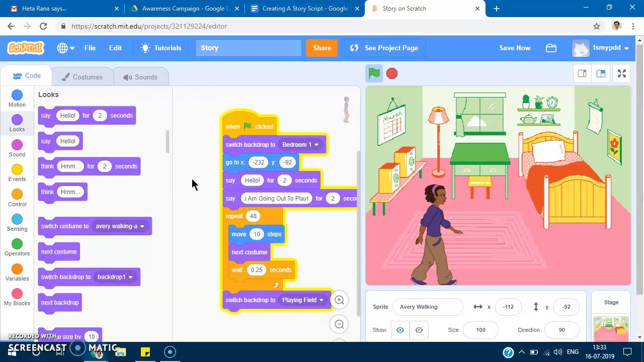Select the Sound block category
This screenshot has height=362, width=644.
17,148
